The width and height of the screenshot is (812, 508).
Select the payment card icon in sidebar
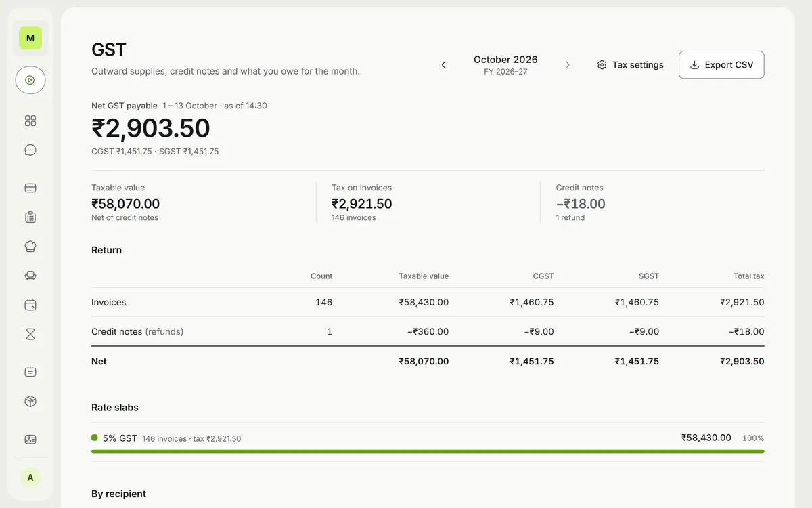(30, 188)
